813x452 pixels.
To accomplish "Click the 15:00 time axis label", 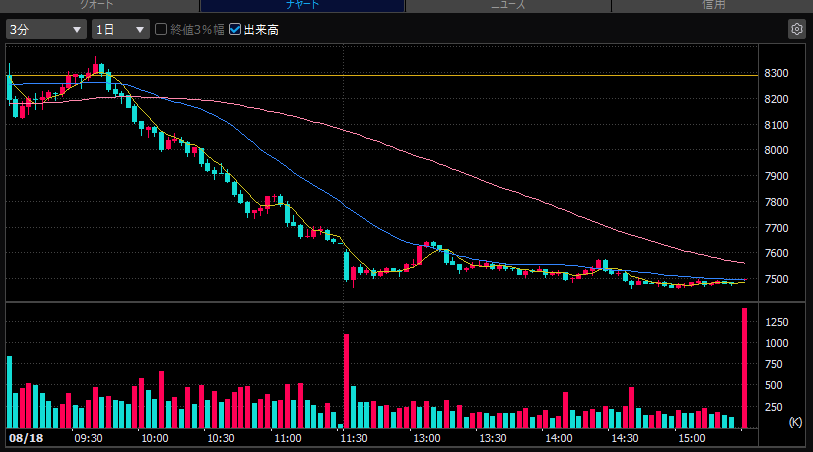I will click(692, 438).
